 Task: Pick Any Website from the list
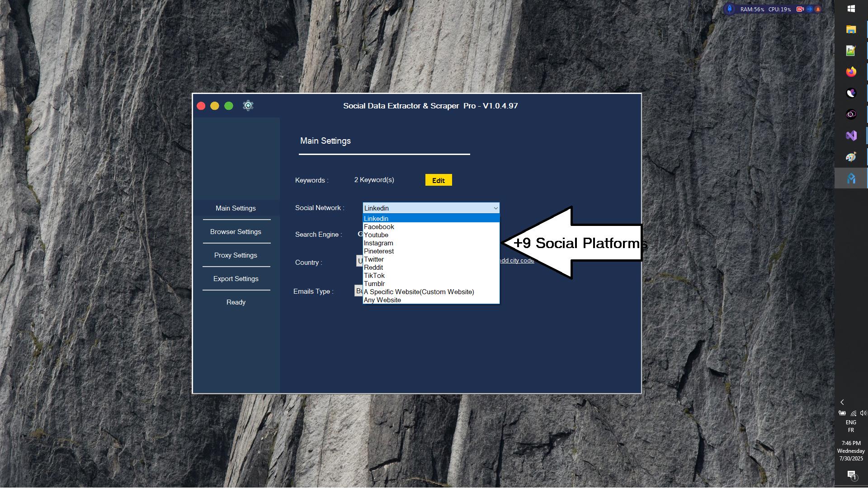[382, 300]
